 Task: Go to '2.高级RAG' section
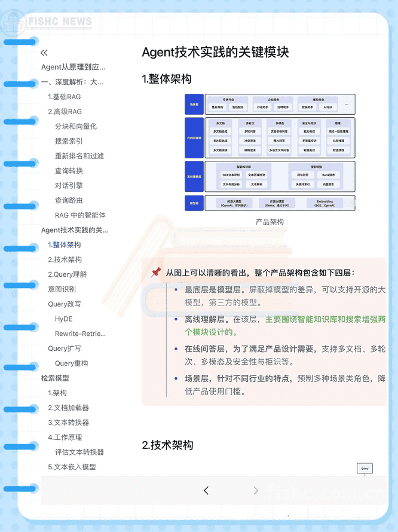[65, 111]
